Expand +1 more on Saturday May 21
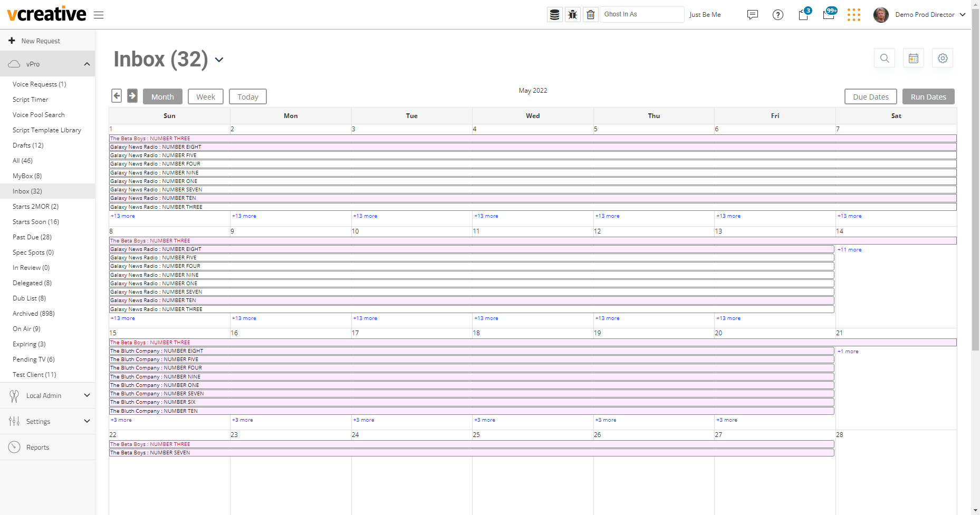The image size is (980, 515). (x=848, y=352)
